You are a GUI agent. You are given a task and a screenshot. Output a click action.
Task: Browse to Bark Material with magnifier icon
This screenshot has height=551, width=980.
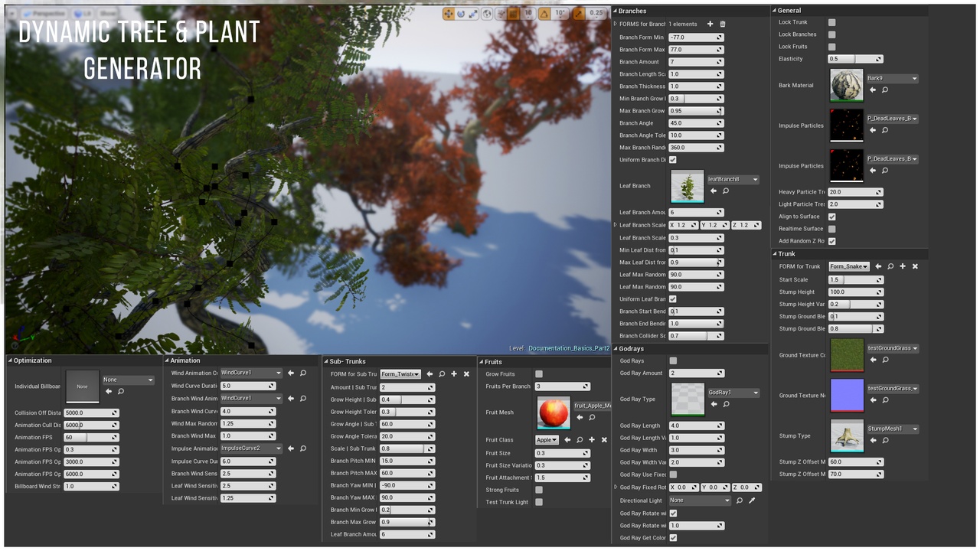pyautogui.click(x=885, y=90)
